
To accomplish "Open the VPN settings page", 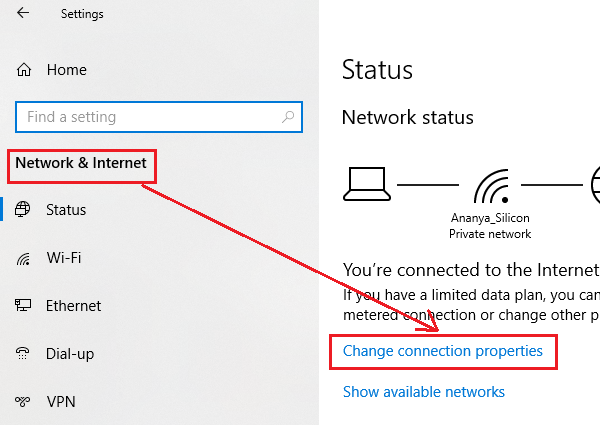I will pos(62,402).
